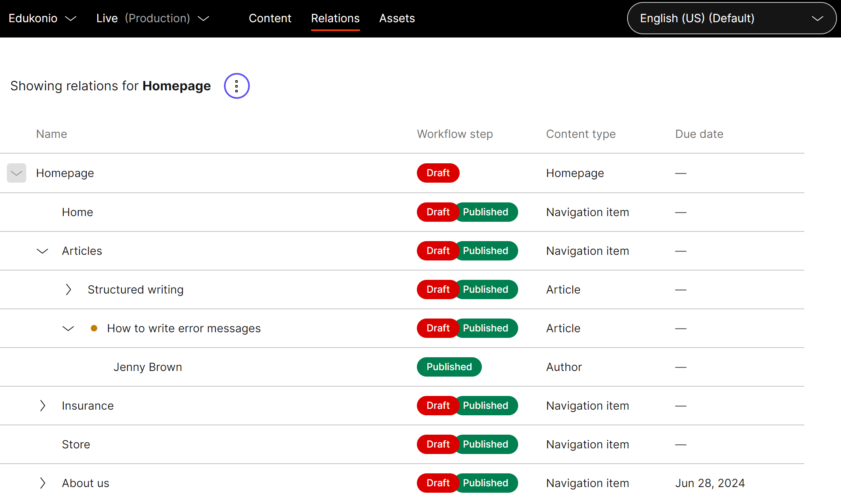Switch to the Assets tab
The width and height of the screenshot is (841, 504).
[397, 19]
